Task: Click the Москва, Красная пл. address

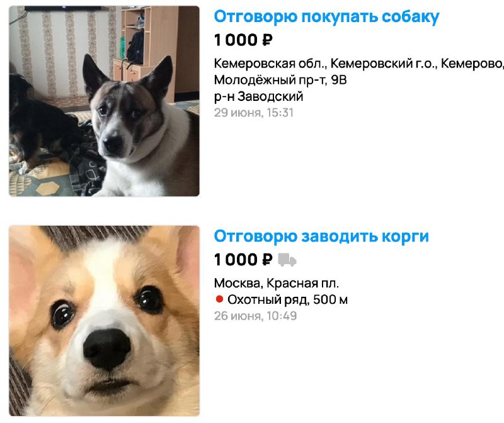Action: (277, 283)
